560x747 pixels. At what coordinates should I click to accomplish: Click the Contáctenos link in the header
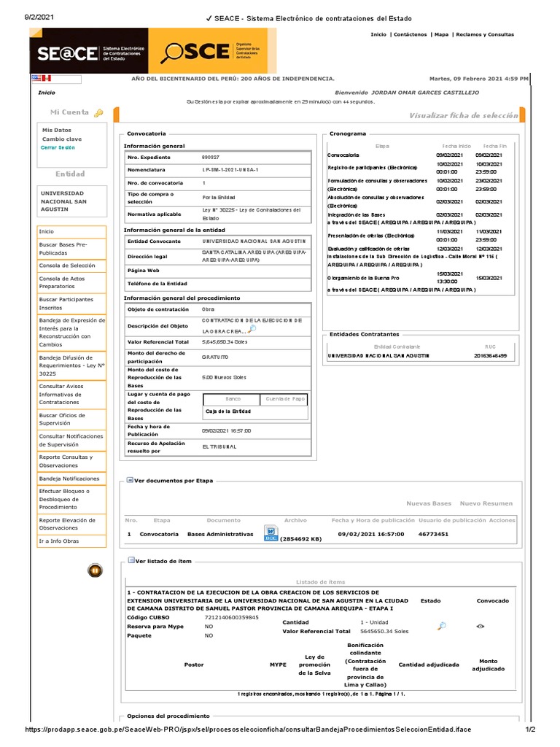(410, 34)
